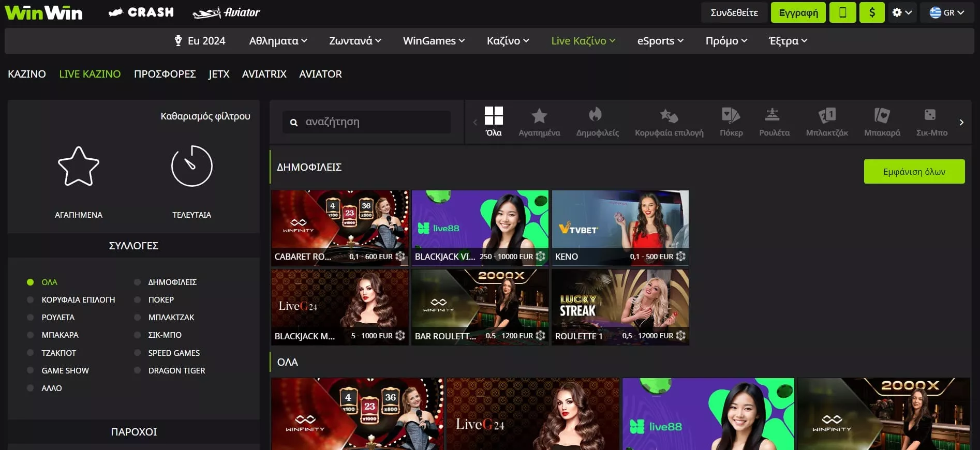Screen dimensions: 980x450
Task: Select the ΡΟΥΛΕΤΑ collection radio
Action: coord(31,318)
